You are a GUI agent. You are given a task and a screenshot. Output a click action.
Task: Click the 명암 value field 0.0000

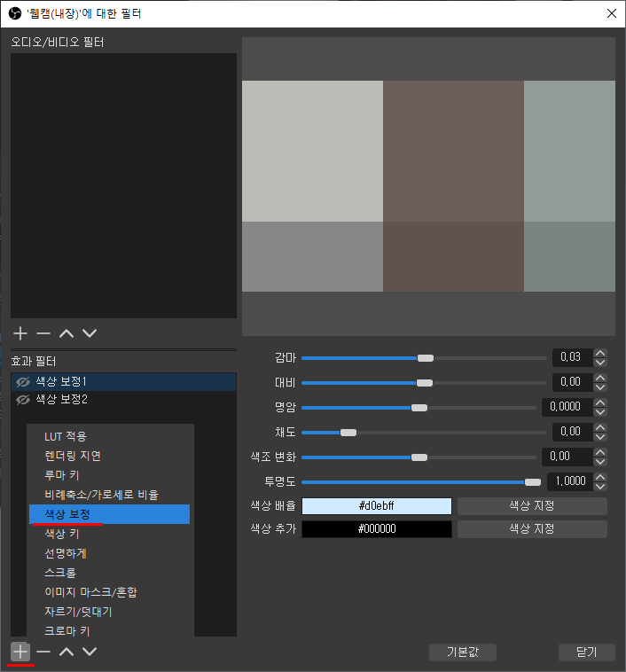point(567,407)
